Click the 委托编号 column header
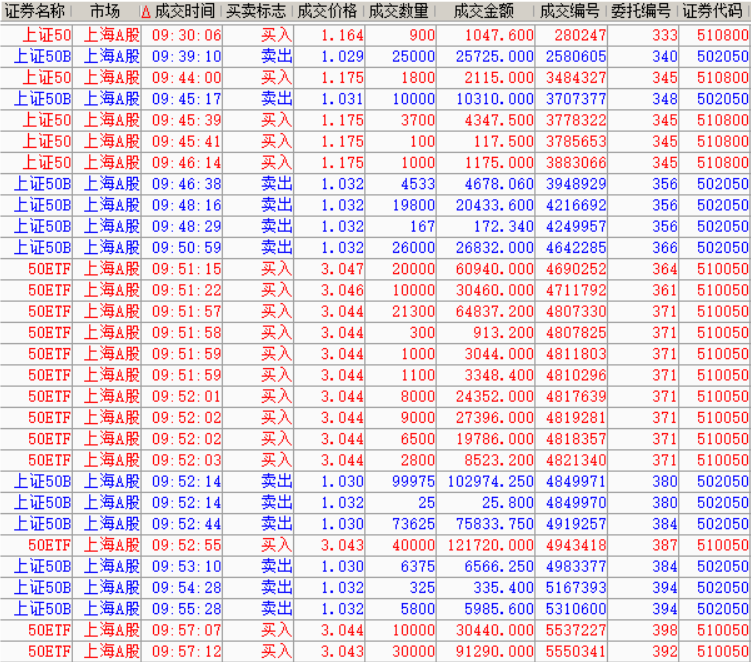Screen dimensions: 751x662 (x=641, y=11)
